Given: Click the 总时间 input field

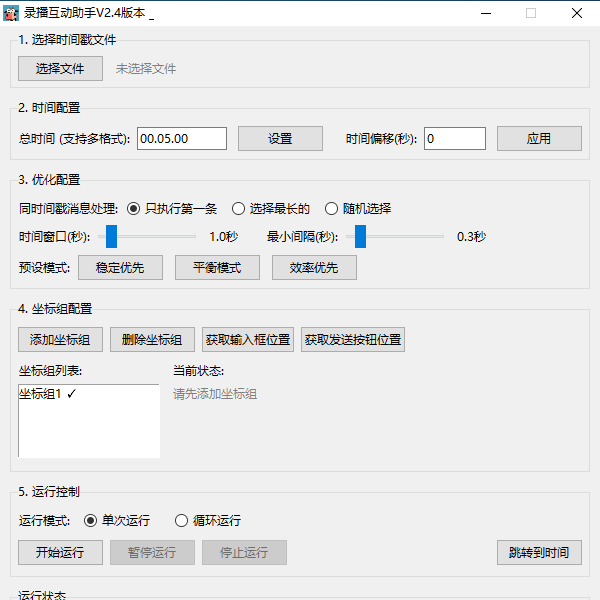Looking at the screenshot, I should pyautogui.click(x=182, y=139).
